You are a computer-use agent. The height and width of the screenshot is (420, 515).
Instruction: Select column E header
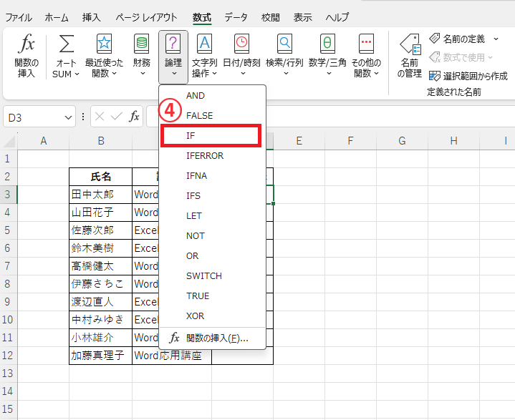pos(299,141)
